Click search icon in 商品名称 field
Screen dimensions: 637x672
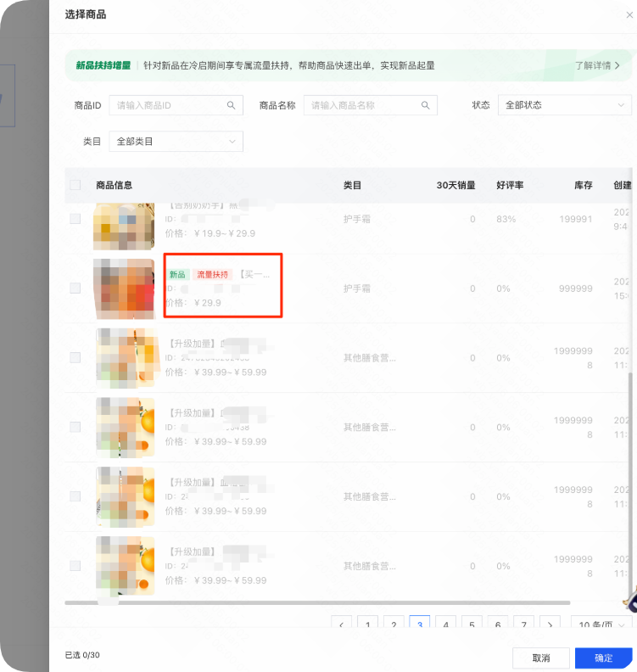click(426, 105)
